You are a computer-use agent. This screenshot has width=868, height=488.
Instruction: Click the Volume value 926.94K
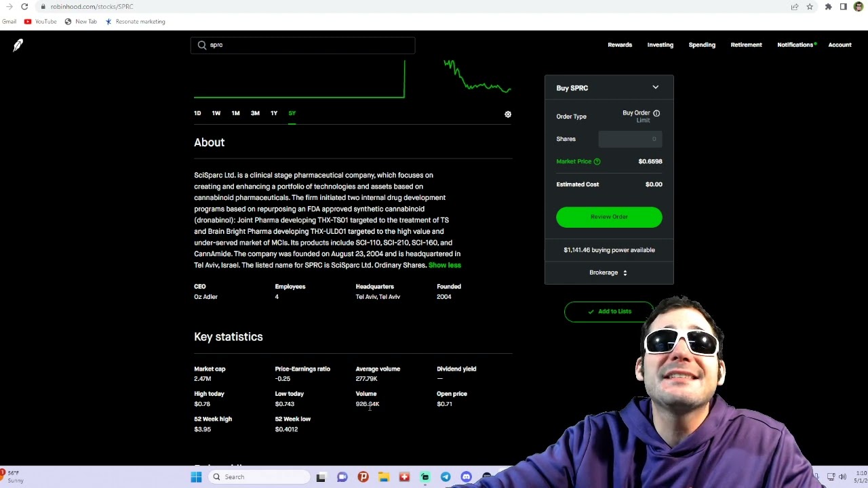tap(368, 404)
